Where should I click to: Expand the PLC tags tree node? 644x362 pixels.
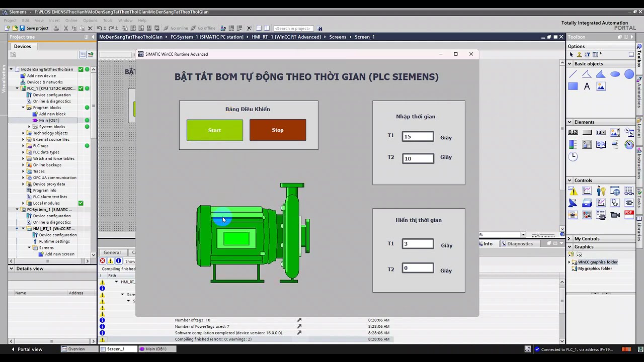coord(23,146)
